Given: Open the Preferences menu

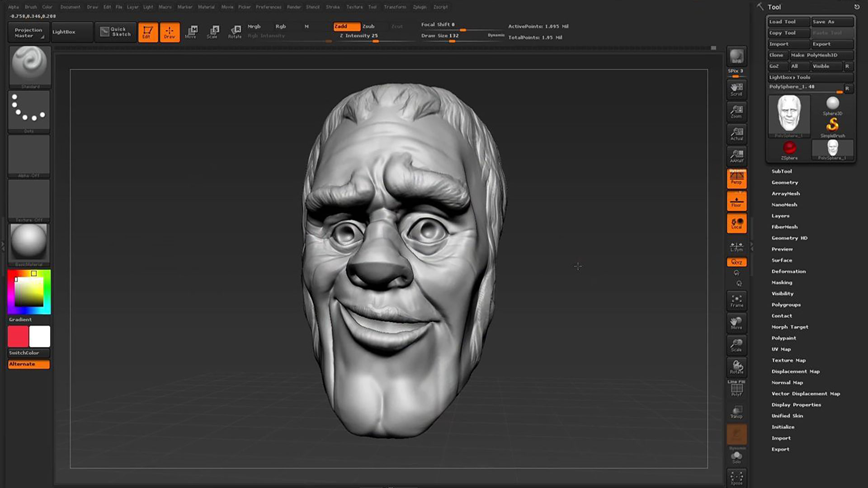Looking at the screenshot, I should click(269, 7).
